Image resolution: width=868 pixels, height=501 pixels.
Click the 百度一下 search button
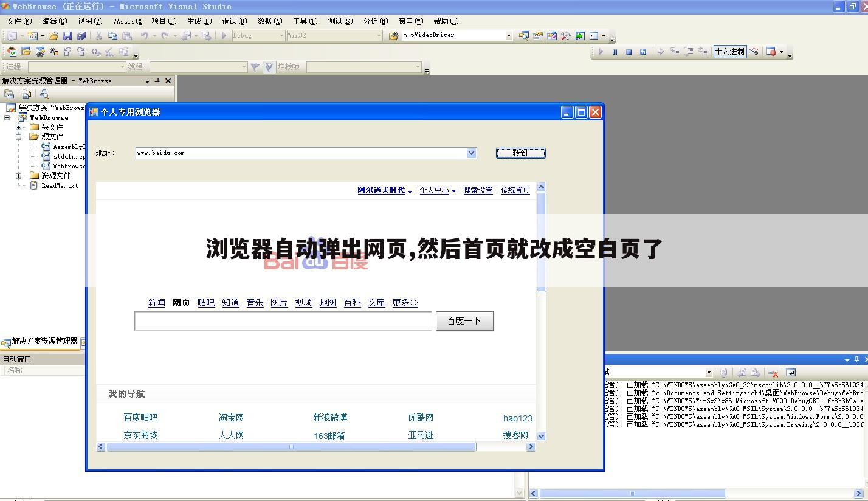tap(464, 321)
